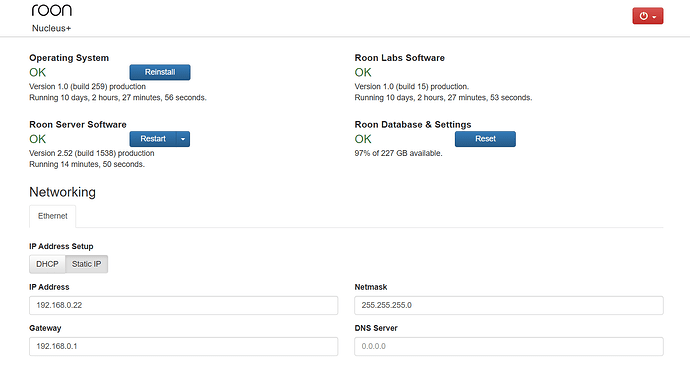This screenshot has width=690, height=371.
Task: Click the Nucleus+ device name
Action: [51, 28]
